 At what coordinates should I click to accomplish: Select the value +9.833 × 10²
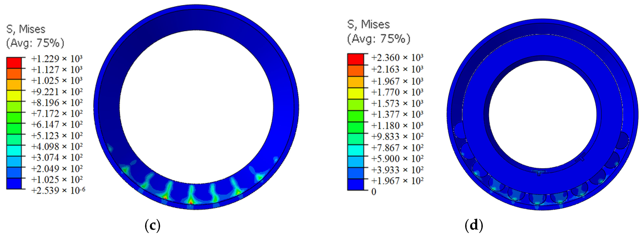coord(397,137)
